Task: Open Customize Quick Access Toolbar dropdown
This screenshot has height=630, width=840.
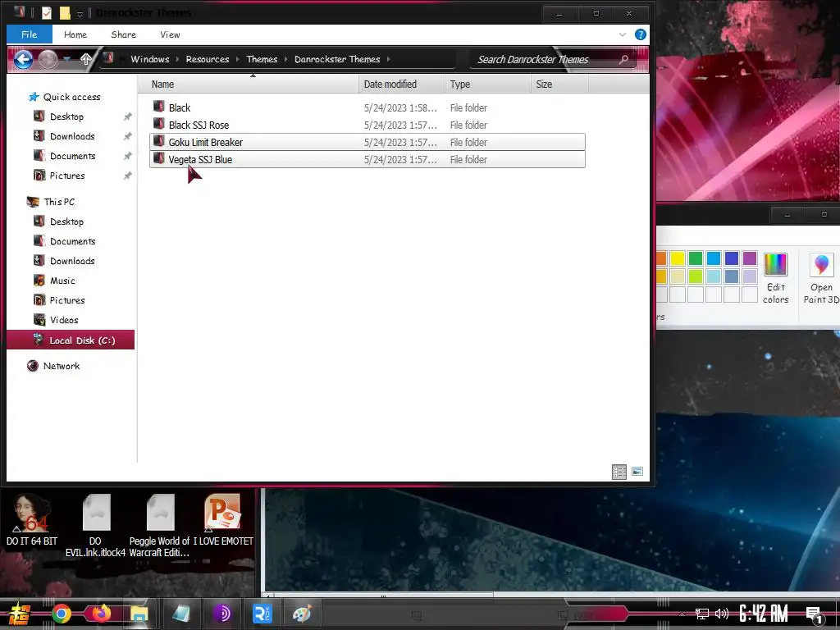Action: (x=80, y=15)
